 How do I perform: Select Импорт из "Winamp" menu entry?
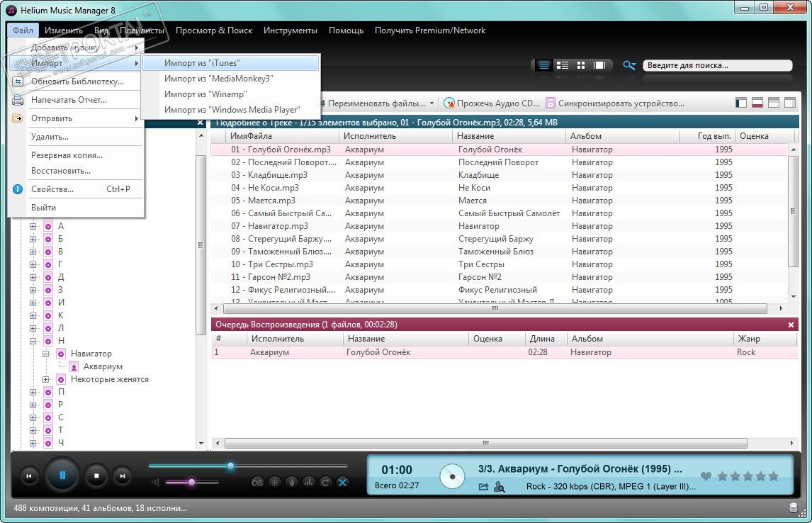(x=205, y=94)
